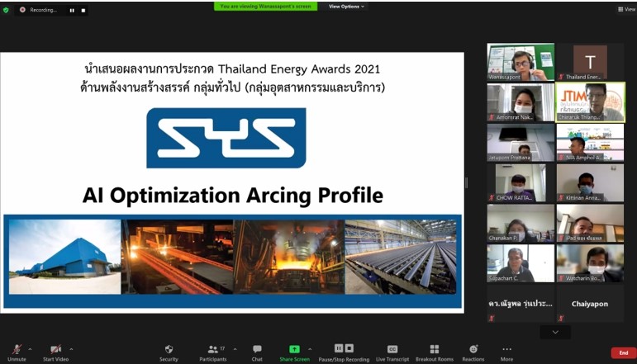Screen dimensions: 637x364
Task: Select Watcharin Bo... video thumbnail
Action: (590, 263)
